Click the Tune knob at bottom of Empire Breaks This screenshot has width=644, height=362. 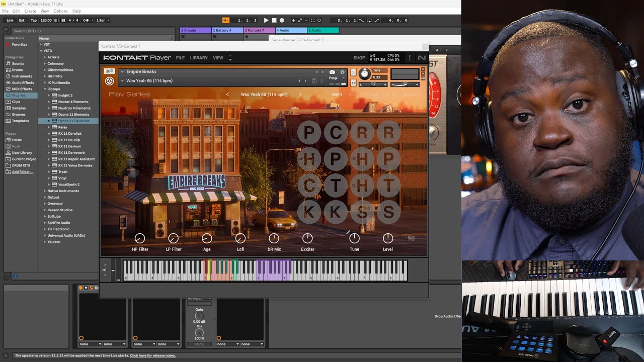click(x=354, y=238)
